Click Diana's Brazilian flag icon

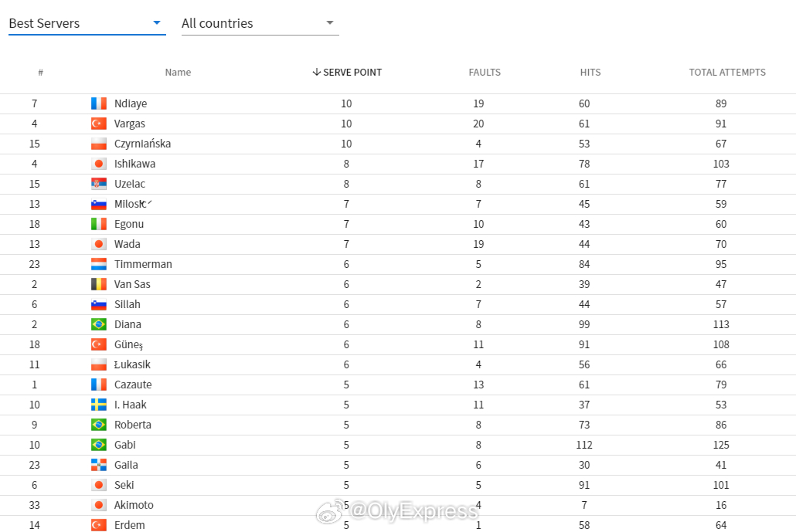tap(99, 324)
